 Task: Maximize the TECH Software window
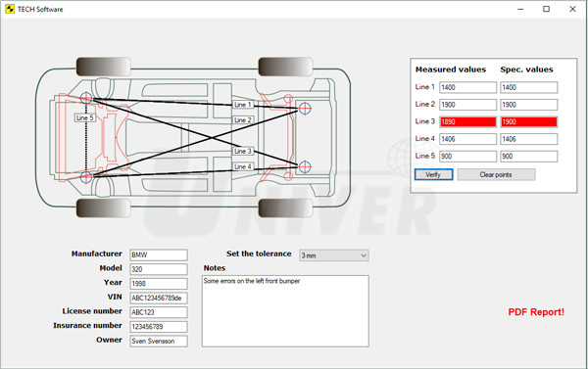pyautogui.click(x=547, y=9)
